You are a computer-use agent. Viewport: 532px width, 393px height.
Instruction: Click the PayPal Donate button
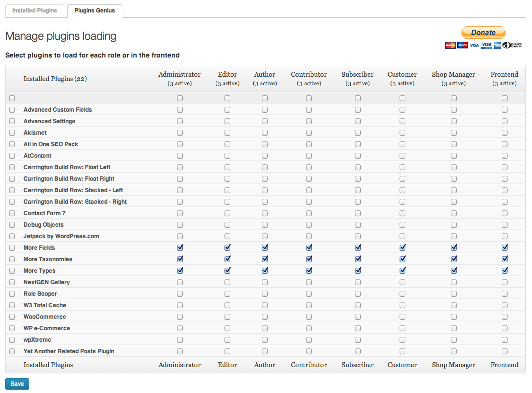483,33
